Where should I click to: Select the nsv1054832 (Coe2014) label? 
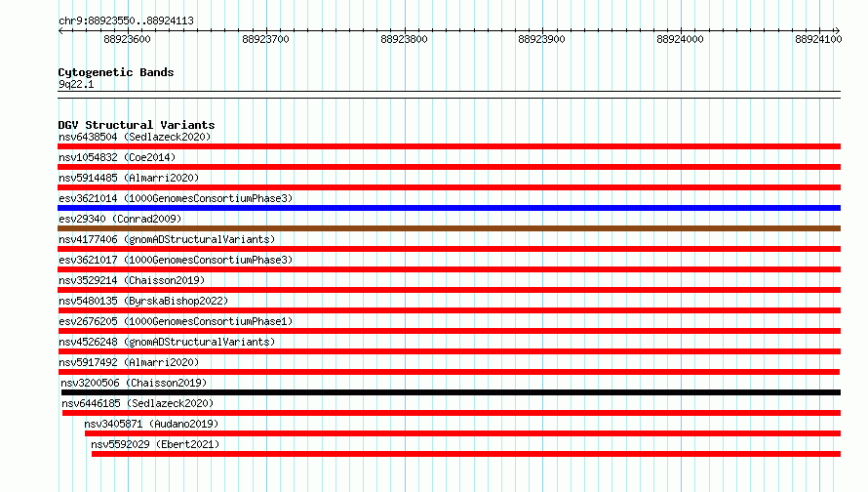[117, 157]
